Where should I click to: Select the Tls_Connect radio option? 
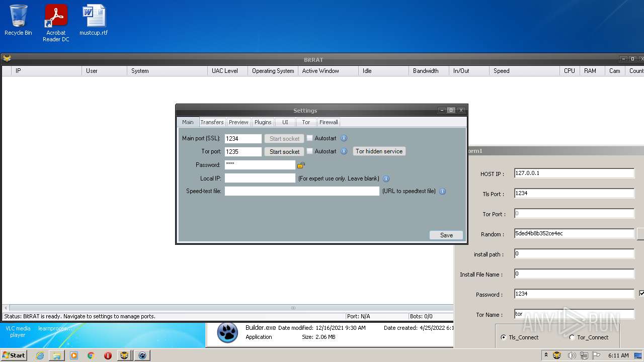point(504,337)
